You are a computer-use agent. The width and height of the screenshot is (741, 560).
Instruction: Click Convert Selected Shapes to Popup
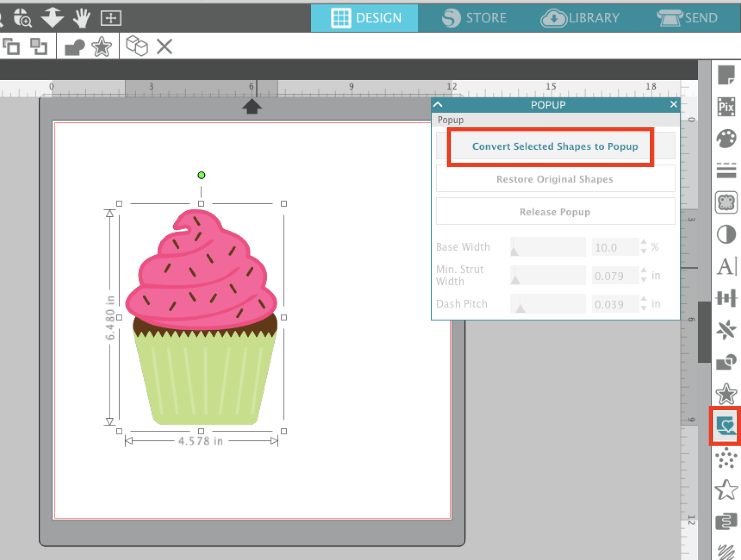(554, 146)
